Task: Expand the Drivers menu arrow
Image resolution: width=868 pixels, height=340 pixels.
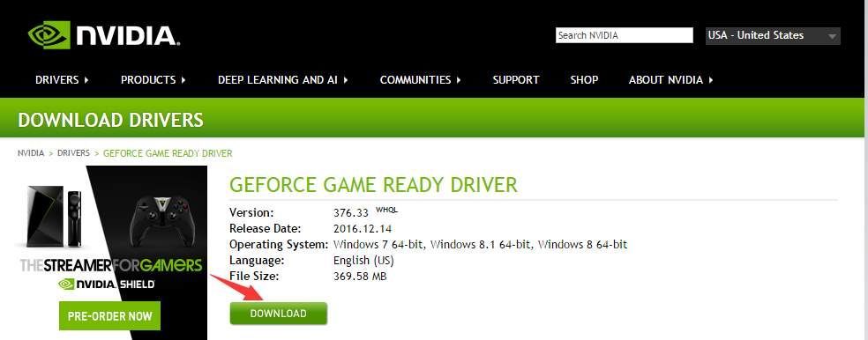Action: pos(86,80)
